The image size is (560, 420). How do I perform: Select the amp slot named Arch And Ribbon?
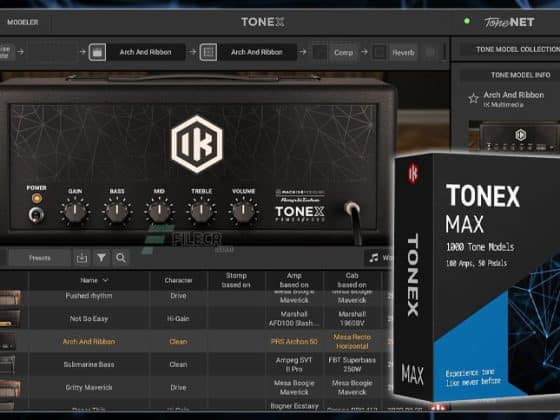click(x=146, y=52)
